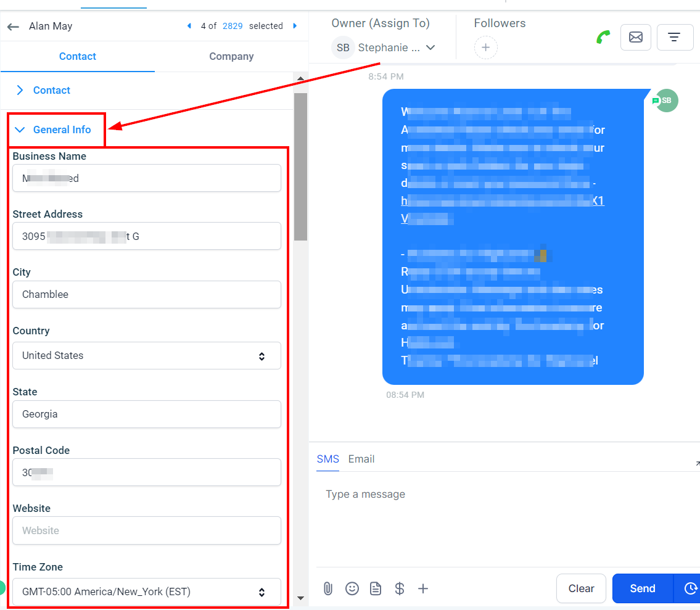The width and height of the screenshot is (700, 610).
Task: Attach a file with the paperclip icon
Action: (328, 588)
